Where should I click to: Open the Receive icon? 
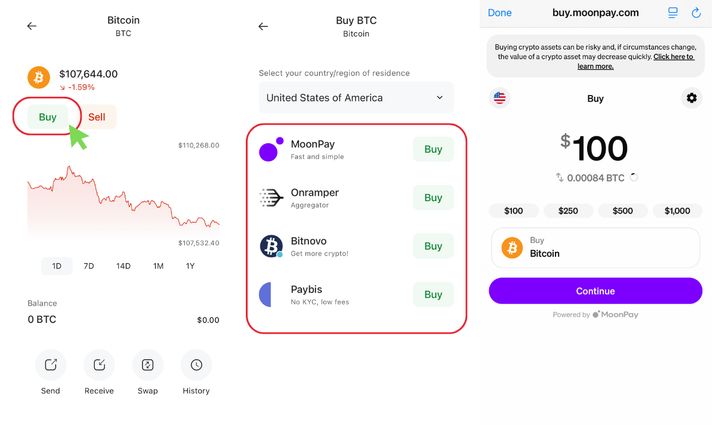click(x=99, y=365)
